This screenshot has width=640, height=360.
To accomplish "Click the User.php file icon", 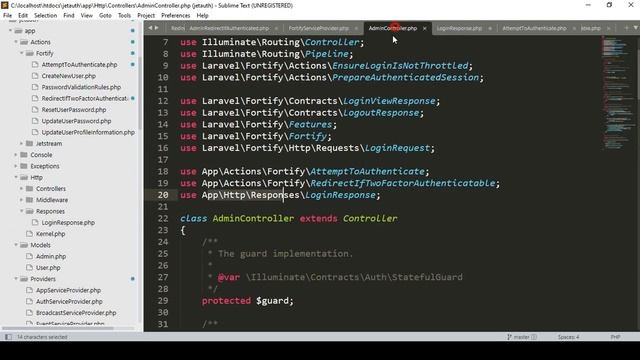I will [29, 268].
